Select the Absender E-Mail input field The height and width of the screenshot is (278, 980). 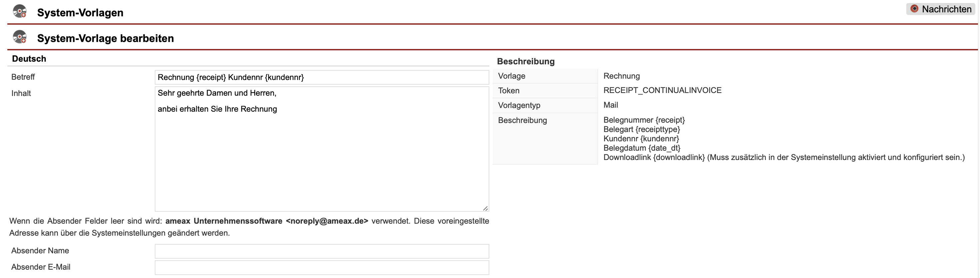tap(322, 268)
